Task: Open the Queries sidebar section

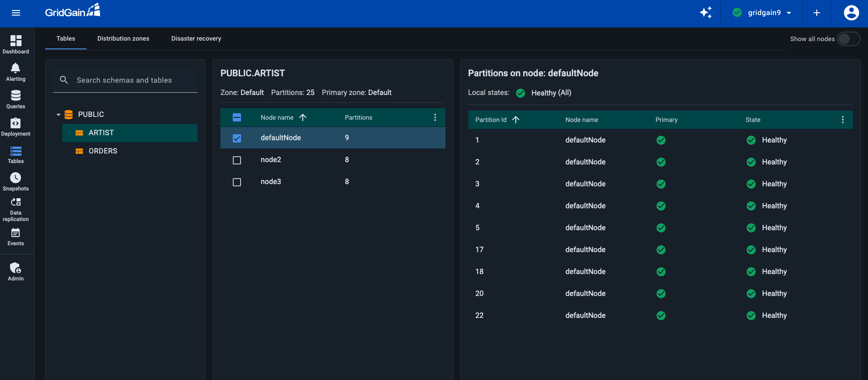Action: click(x=16, y=99)
